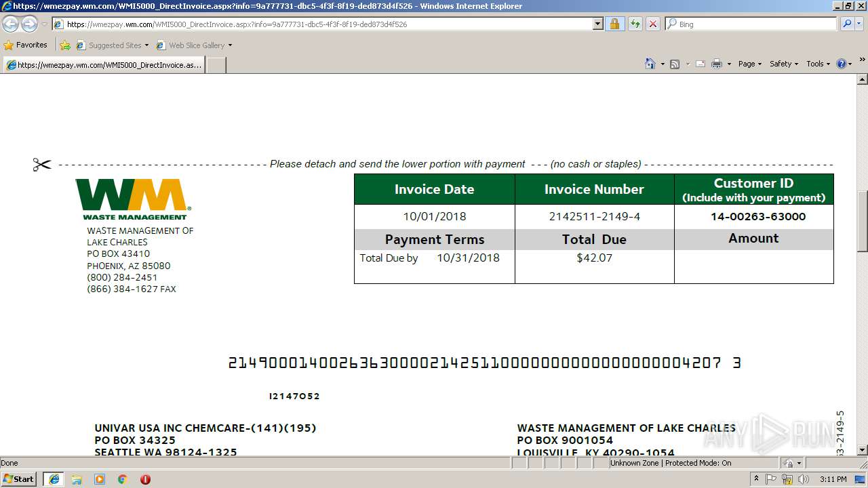
Task: Open Google Chrome taskbar icon
Action: [x=123, y=479]
